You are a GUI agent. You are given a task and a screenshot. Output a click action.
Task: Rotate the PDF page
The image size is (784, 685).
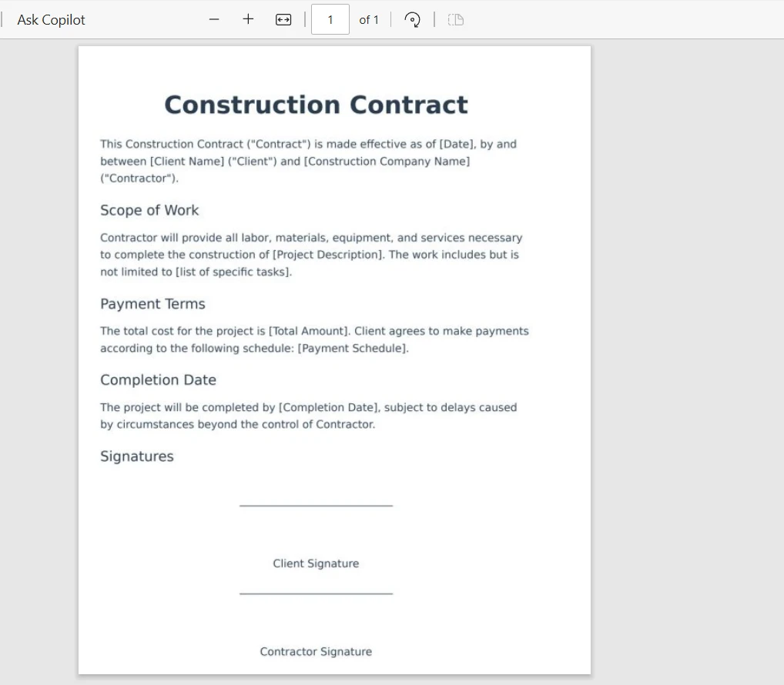(x=412, y=20)
